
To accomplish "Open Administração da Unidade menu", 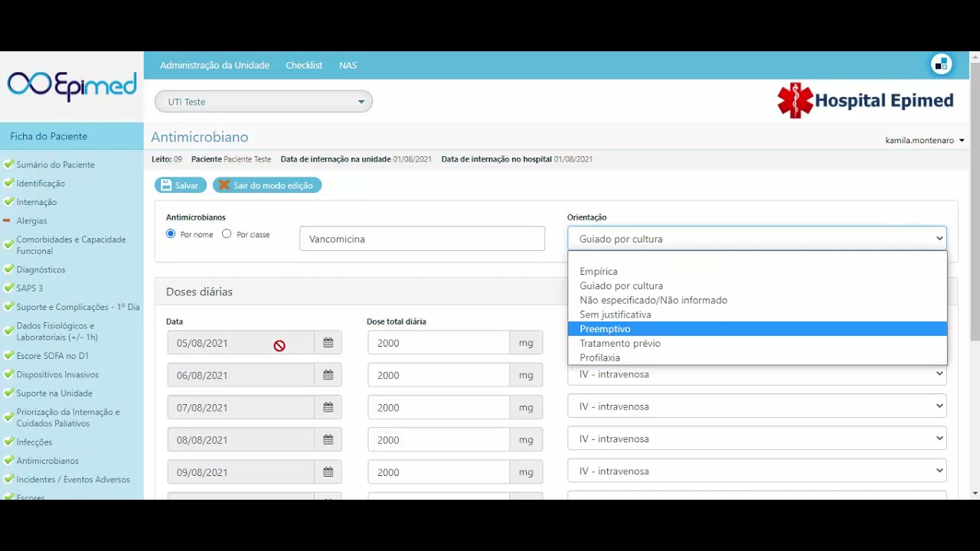I will [x=214, y=65].
